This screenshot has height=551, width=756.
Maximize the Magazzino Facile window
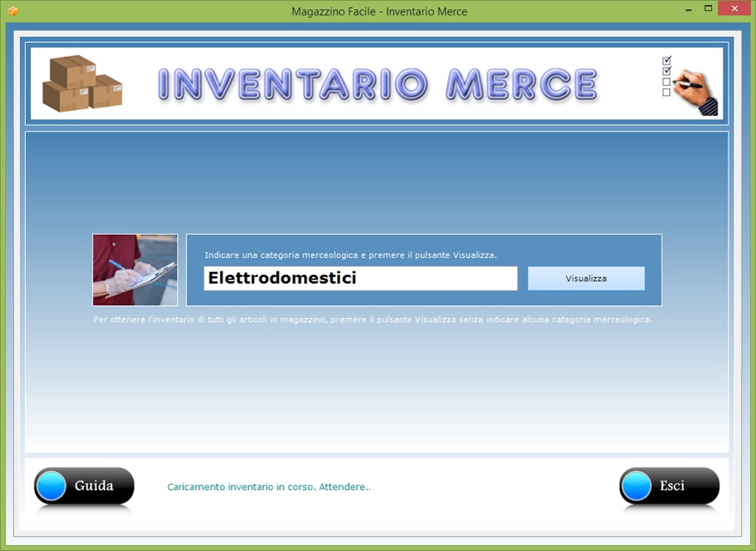[708, 9]
